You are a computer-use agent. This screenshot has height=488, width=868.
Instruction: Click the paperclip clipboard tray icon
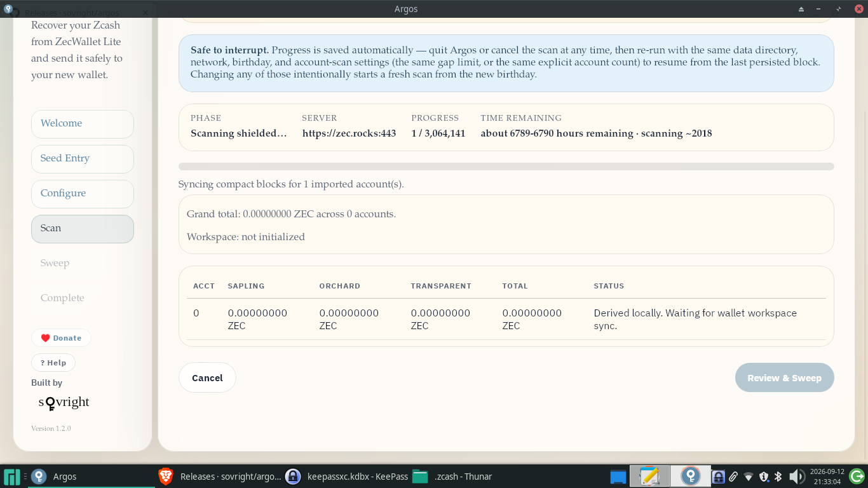coord(733,477)
